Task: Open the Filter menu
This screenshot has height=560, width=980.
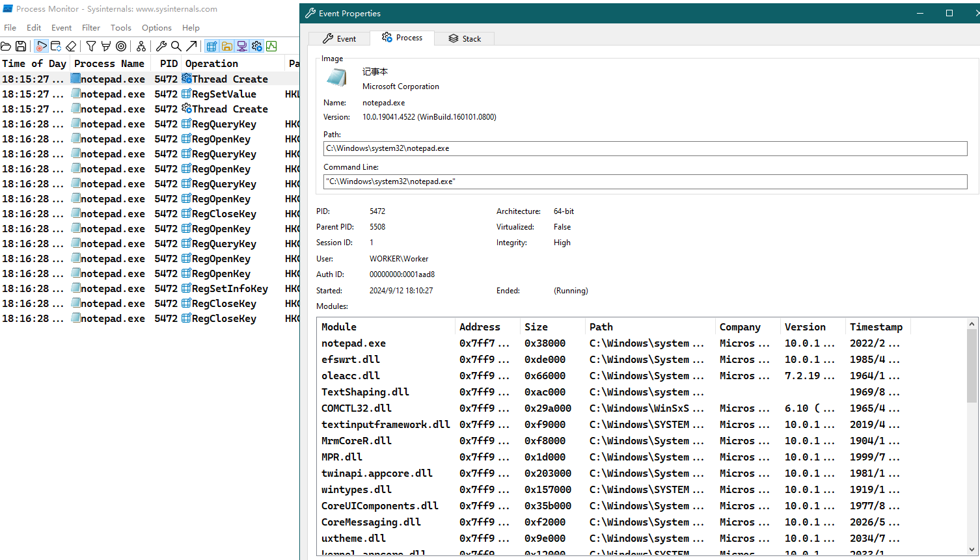Action: (x=91, y=28)
